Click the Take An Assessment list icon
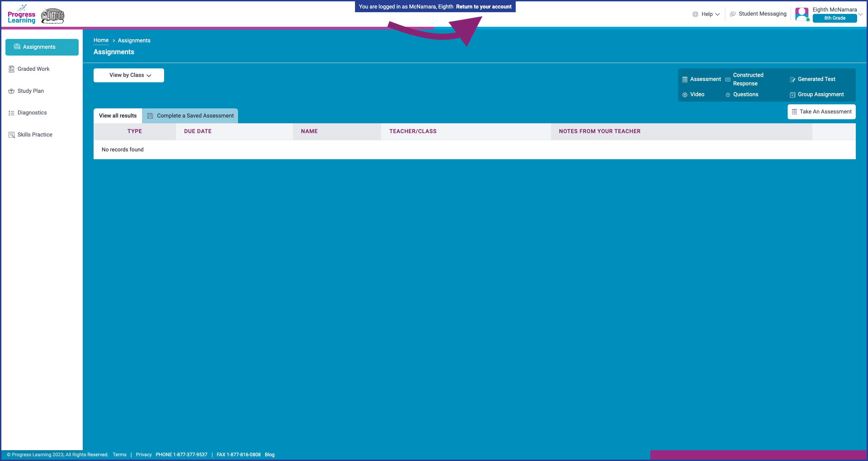This screenshot has height=461, width=868. (x=794, y=112)
